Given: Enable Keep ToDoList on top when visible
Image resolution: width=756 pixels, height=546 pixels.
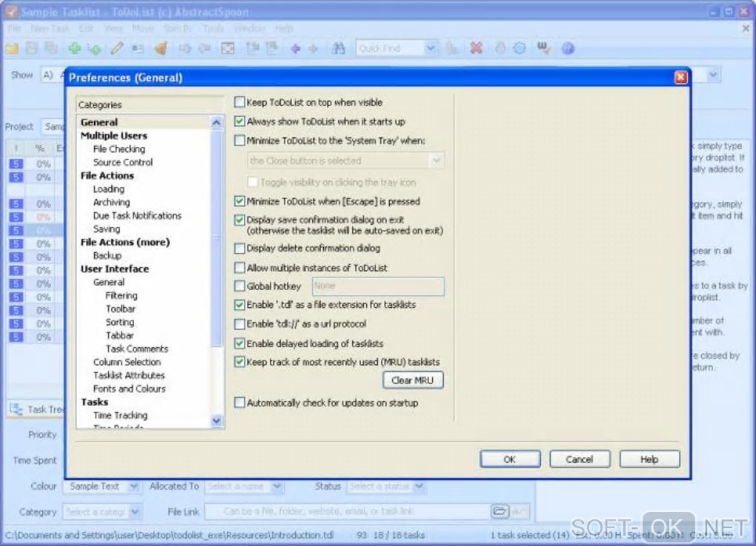Looking at the screenshot, I should click(239, 102).
